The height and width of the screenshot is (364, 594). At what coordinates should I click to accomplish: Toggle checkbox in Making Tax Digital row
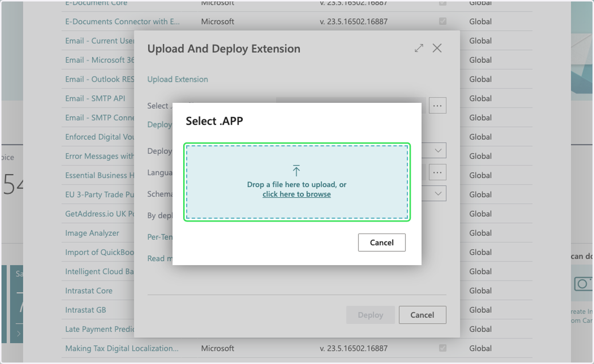tap(443, 349)
